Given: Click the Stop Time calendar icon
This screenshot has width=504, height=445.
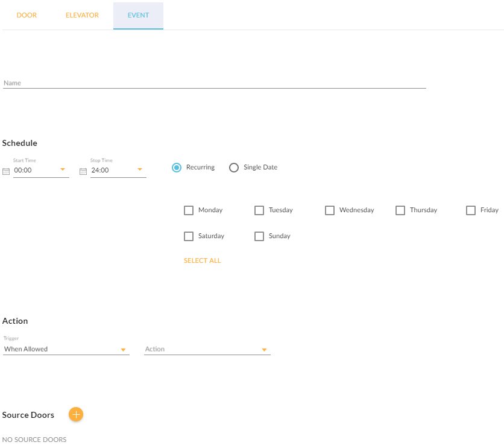Looking at the screenshot, I should pos(83,171).
